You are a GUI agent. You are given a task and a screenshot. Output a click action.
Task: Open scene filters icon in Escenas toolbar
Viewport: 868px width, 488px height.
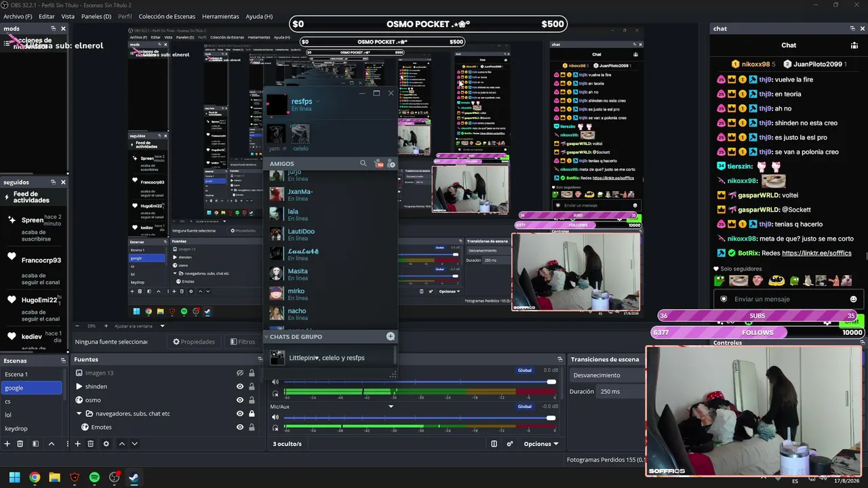[x=35, y=444]
